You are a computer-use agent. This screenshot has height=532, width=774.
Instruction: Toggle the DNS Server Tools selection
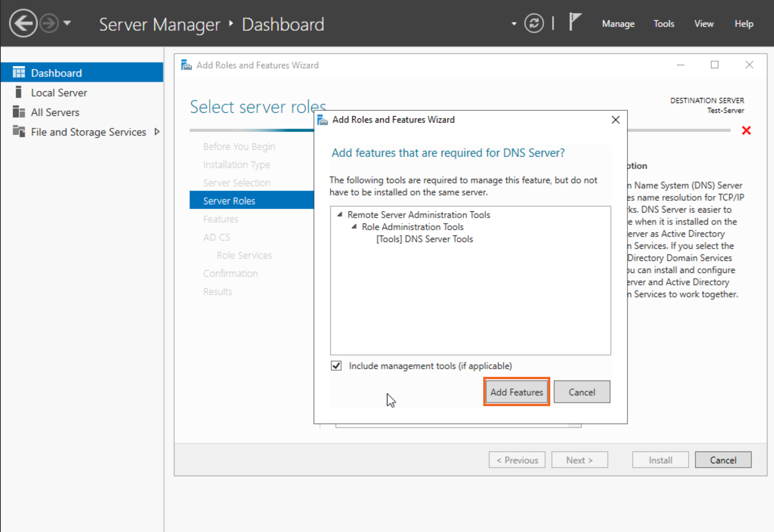(424, 239)
